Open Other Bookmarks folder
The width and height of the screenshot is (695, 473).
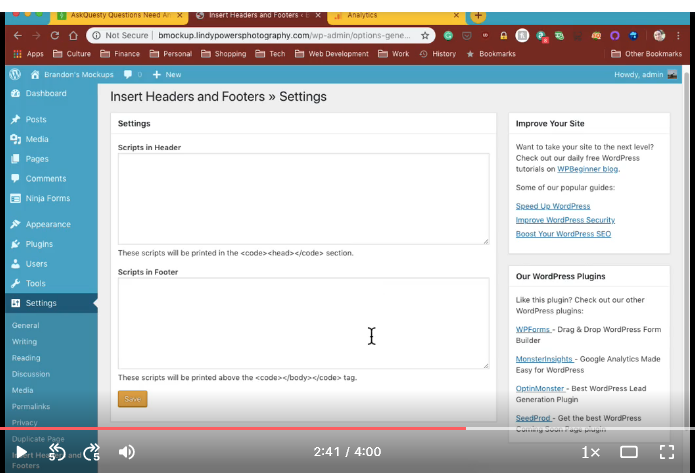646,54
